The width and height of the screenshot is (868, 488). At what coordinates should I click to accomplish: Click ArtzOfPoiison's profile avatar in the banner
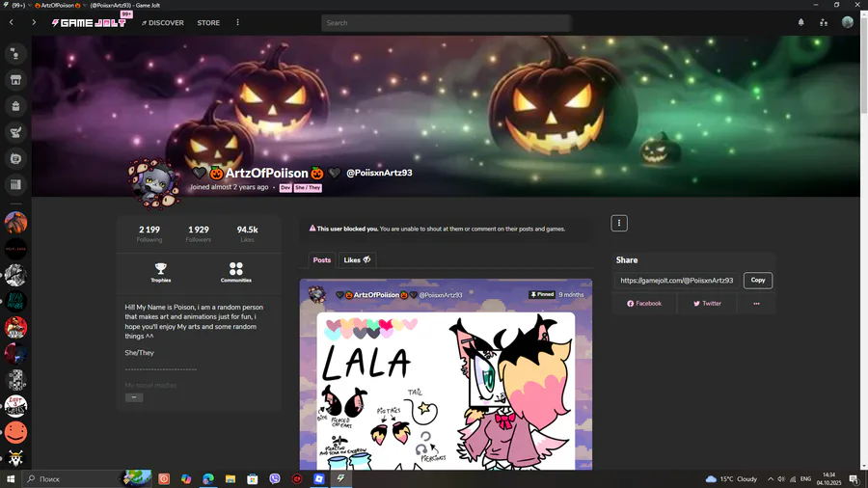coord(153,183)
